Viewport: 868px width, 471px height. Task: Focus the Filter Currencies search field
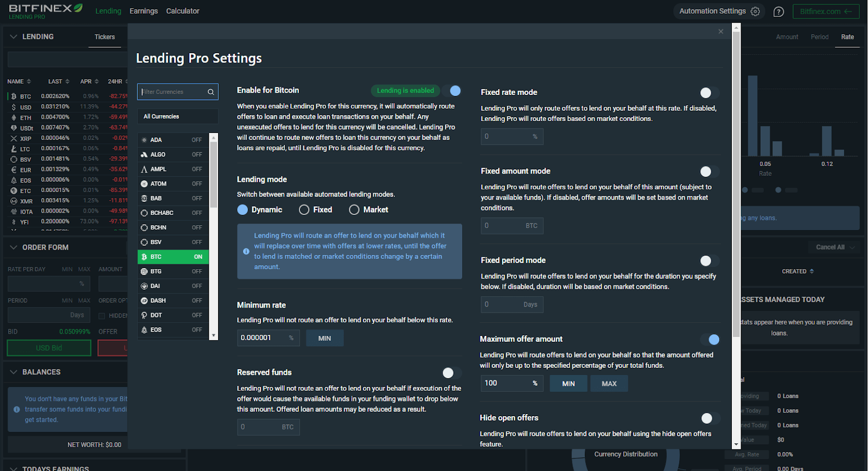point(178,92)
